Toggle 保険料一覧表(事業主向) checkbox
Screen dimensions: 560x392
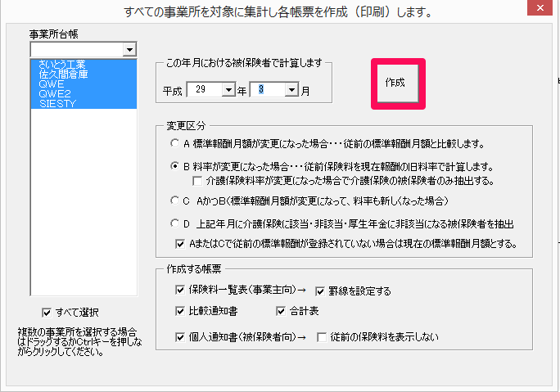click(x=180, y=290)
